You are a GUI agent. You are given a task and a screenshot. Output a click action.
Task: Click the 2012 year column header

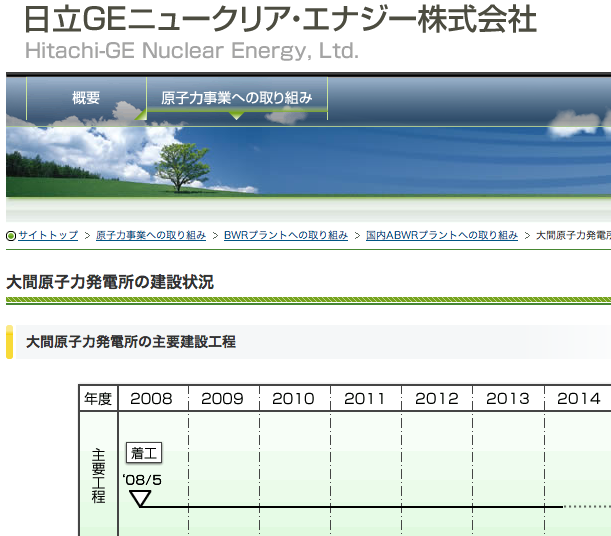point(436,398)
